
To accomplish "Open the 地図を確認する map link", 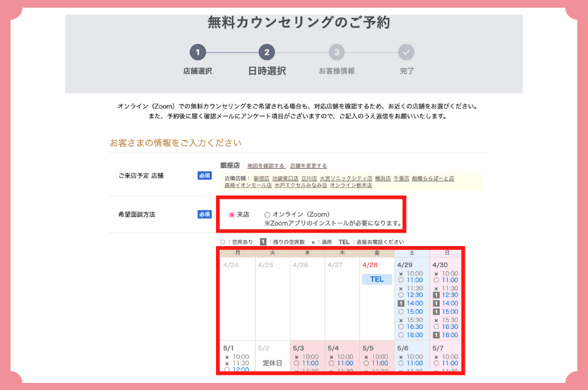I will point(267,165).
